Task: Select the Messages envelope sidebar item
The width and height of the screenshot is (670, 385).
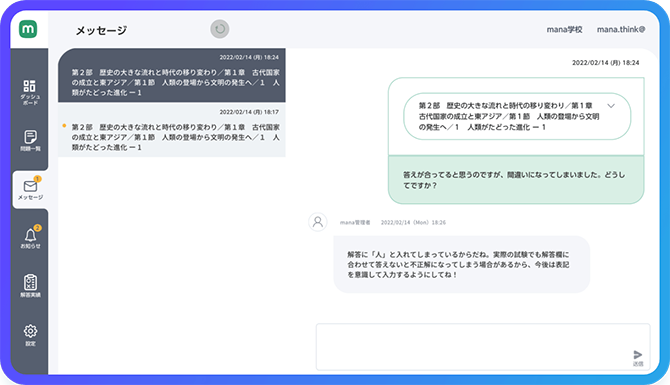Action: coord(30,190)
